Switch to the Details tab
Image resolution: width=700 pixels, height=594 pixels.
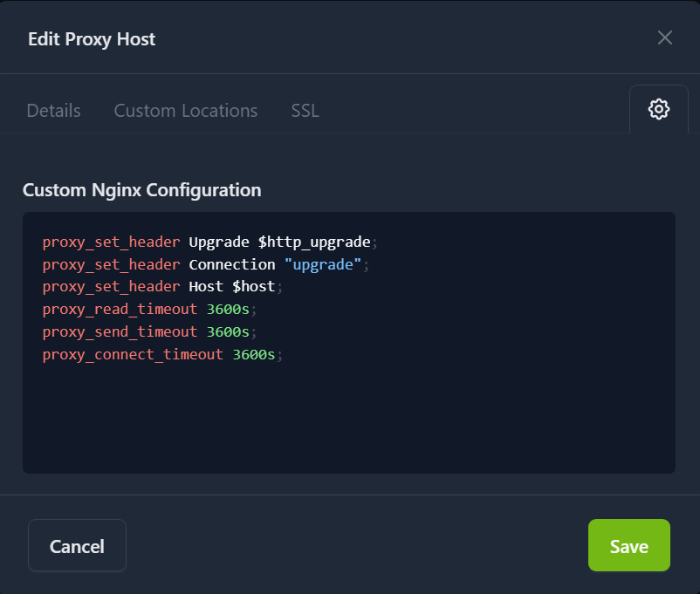click(x=53, y=111)
